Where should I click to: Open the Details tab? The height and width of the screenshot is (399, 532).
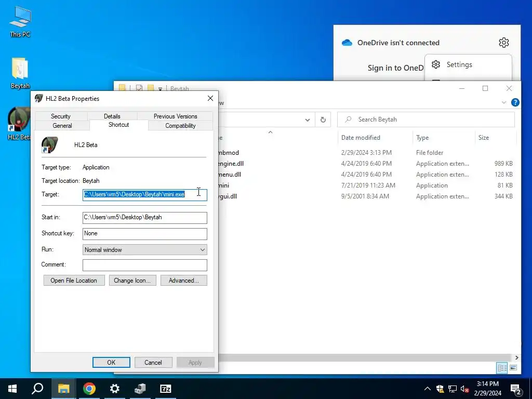tap(112, 116)
